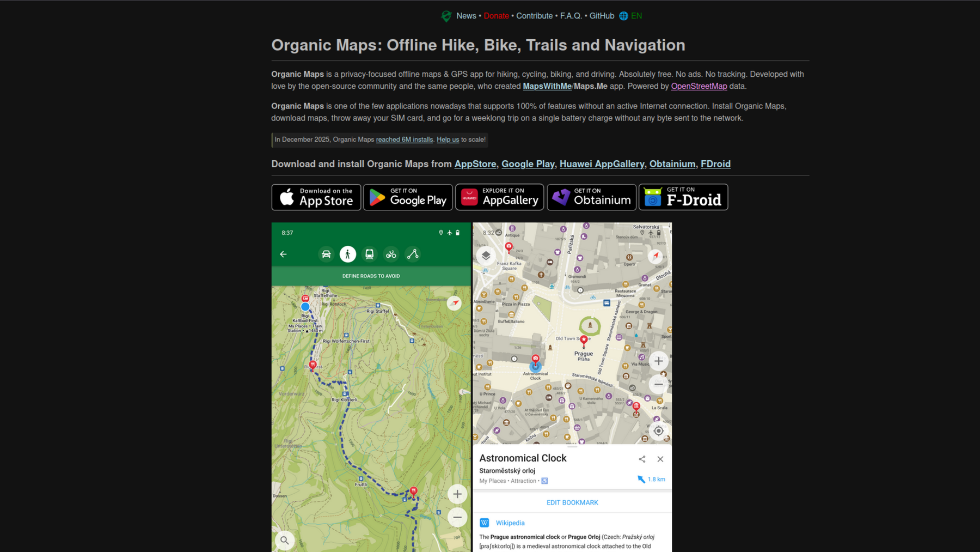Viewport: 980px width, 552px height.
Task: Open the Wikipedia link for the clock
Action: 510,523
